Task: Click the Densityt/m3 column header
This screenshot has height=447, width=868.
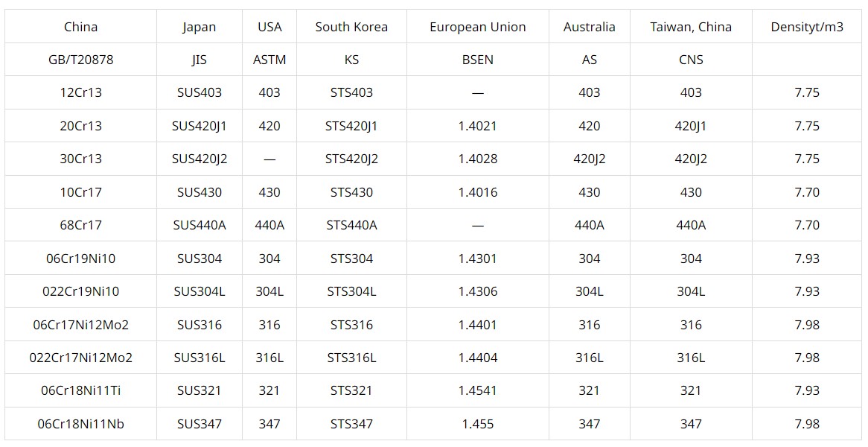Action: (807, 27)
